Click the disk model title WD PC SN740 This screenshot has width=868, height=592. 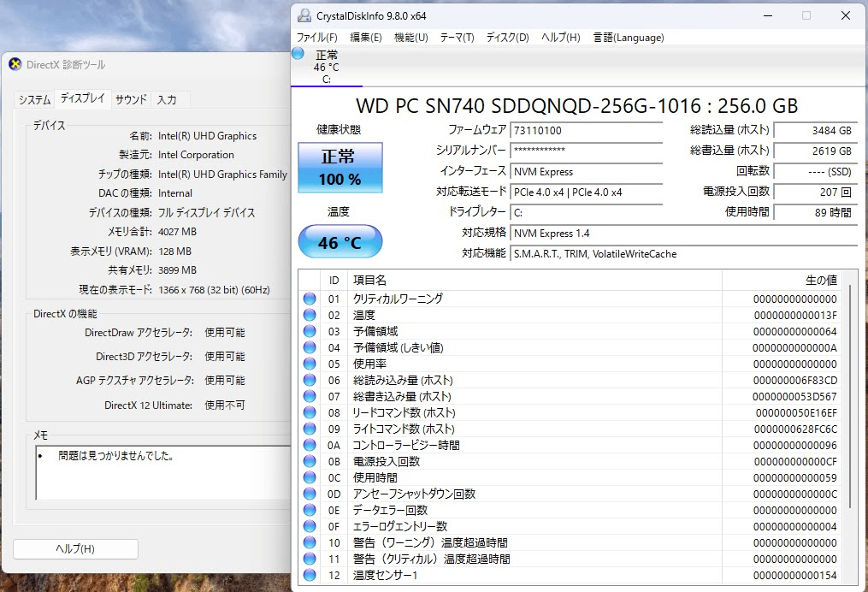click(x=577, y=106)
